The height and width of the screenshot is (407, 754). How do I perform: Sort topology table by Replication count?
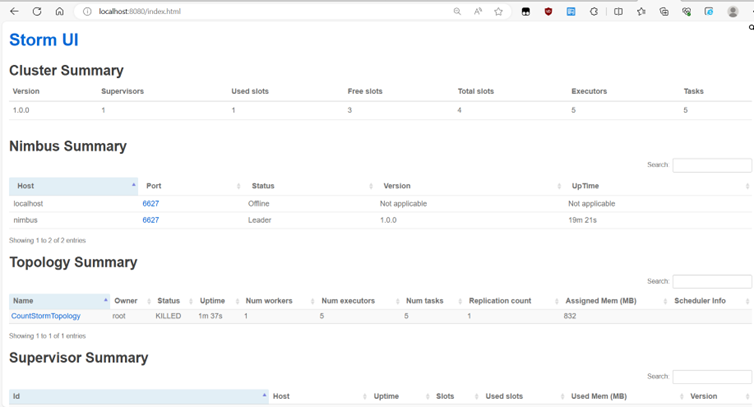point(513,301)
